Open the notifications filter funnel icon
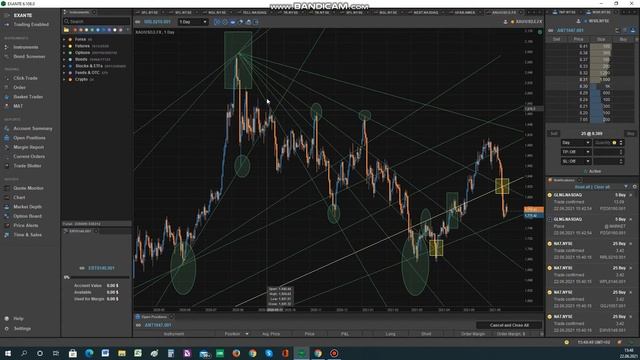This screenshot has height=360, width=640. [626, 187]
